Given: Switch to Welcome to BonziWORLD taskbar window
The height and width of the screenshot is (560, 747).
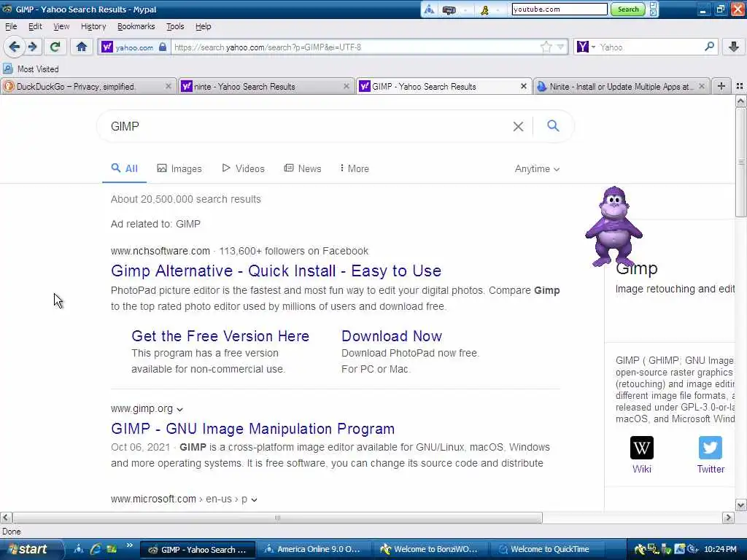Looking at the screenshot, I should (x=430, y=549).
